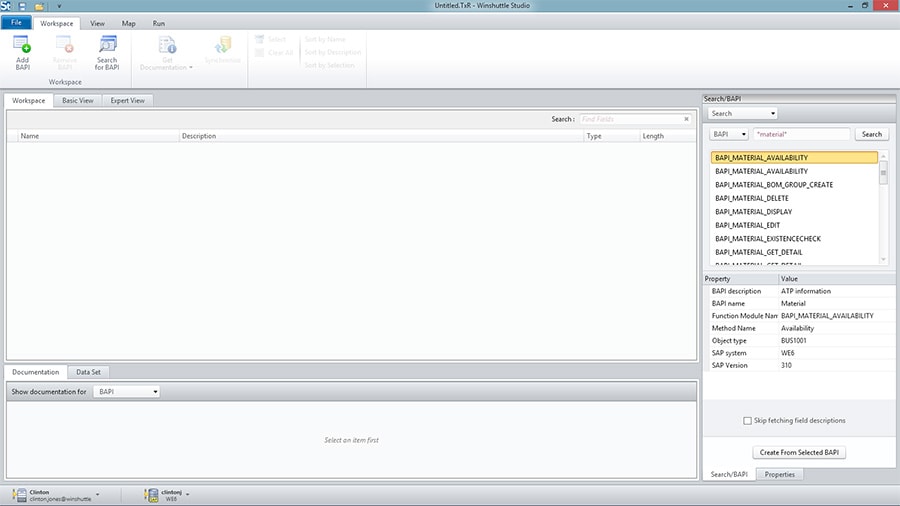The image size is (900, 506).
Task: Toggle Skip fetching field descriptions checkbox
Action: click(748, 421)
